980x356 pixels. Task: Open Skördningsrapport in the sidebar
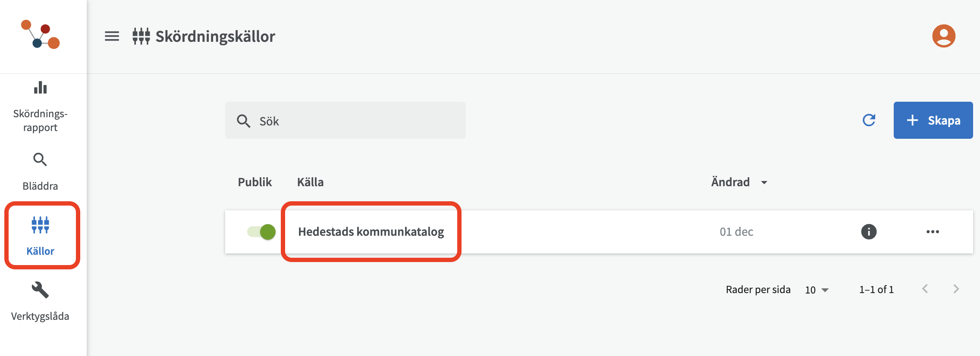pos(40,107)
